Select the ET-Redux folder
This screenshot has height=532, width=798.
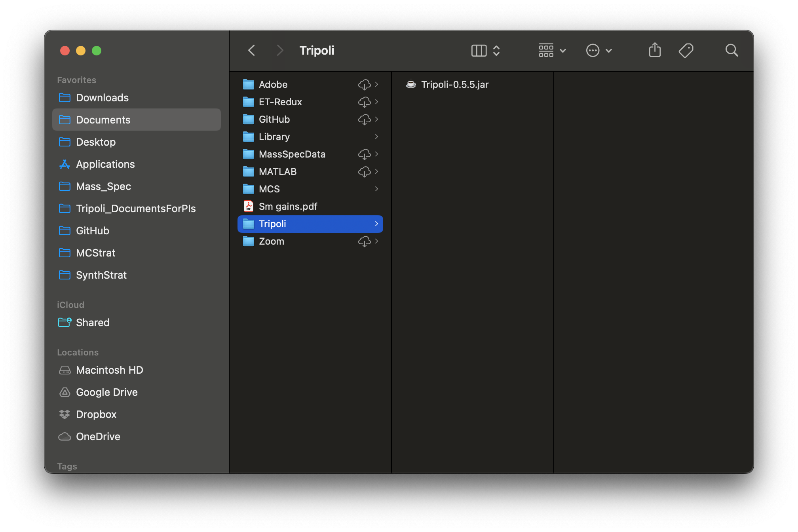pos(310,102)
